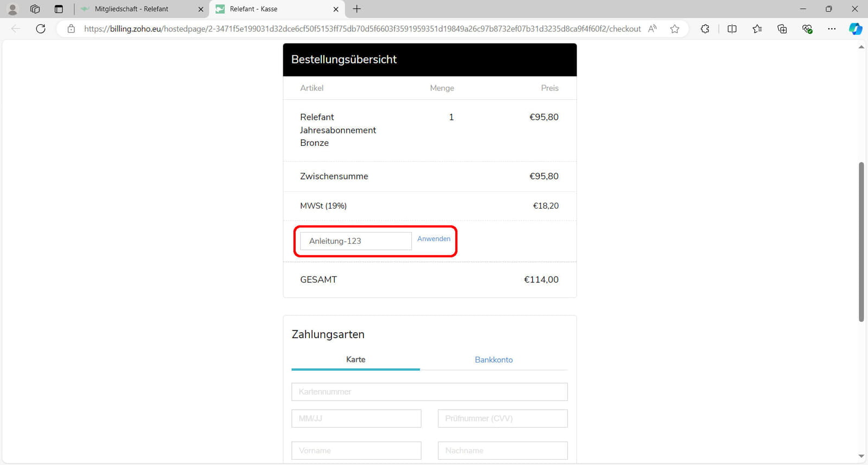
Task: Click the vertical page scrollbar
Action: pos(861,242)
